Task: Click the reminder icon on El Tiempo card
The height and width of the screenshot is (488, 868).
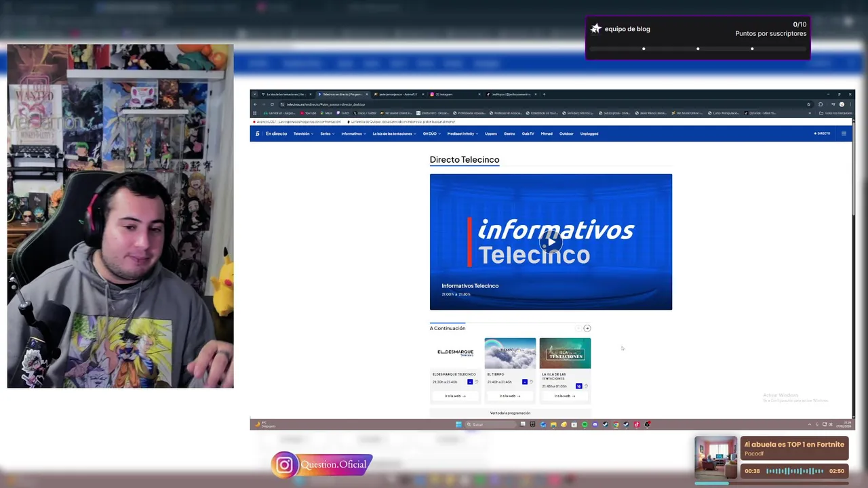Action: tap(531, 382)
